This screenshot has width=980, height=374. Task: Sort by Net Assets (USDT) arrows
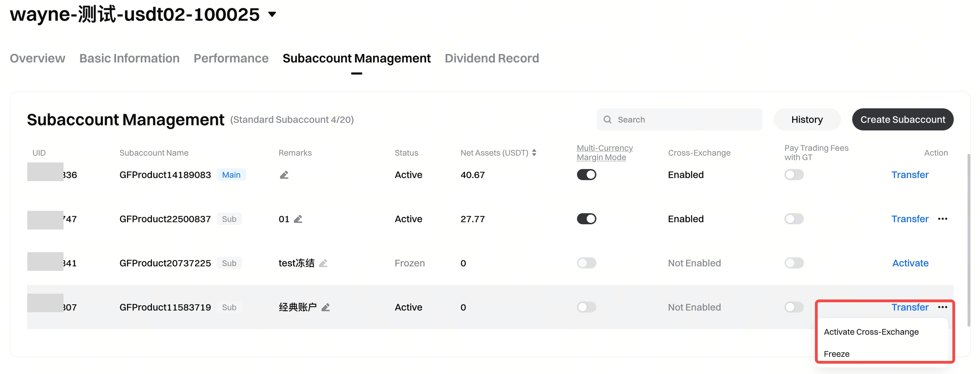pyautogui.click(x=534, y=153)
